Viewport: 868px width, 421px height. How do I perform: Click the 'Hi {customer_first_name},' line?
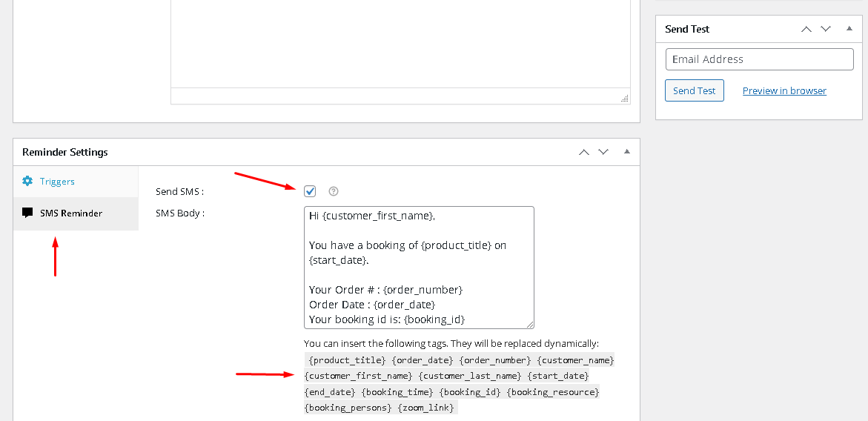point(372,216)
